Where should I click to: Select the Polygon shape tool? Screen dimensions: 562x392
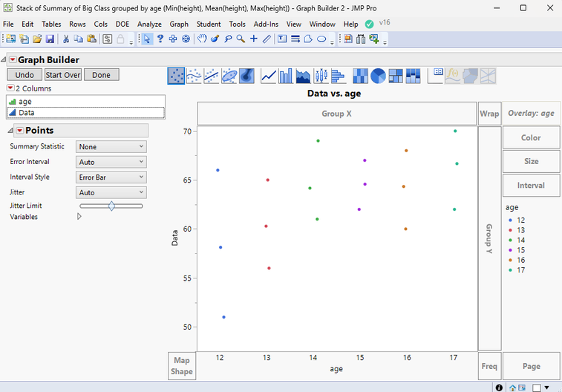pos(308,39)
